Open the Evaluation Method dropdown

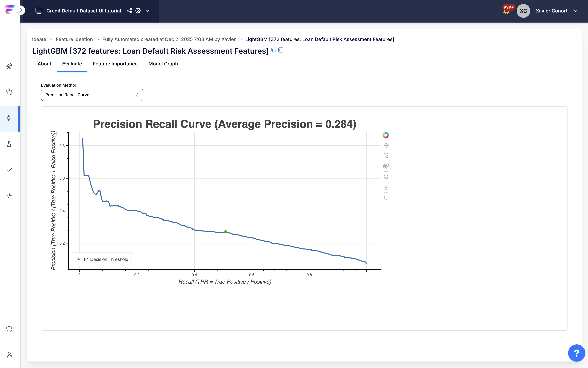pos(92,95)
